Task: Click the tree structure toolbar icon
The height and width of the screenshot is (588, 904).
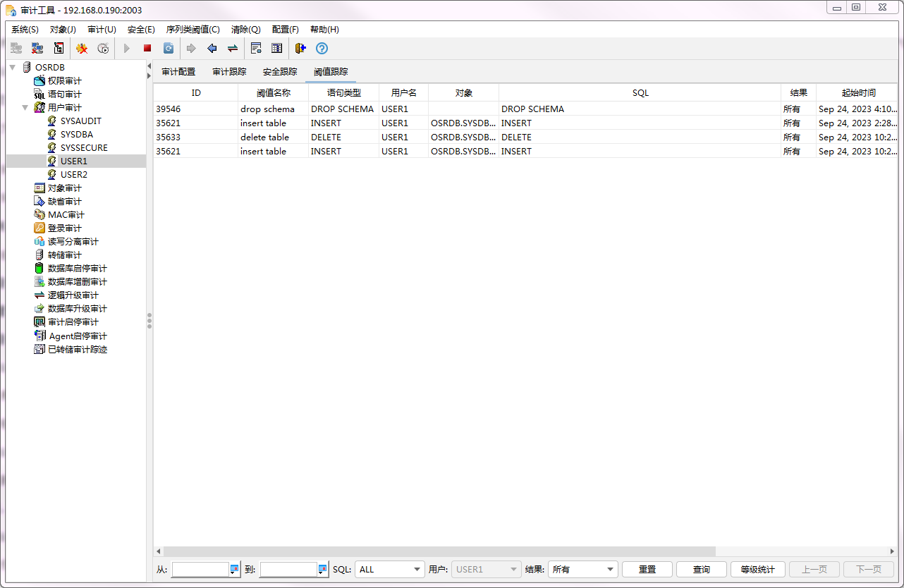Action: pyautogui.click(x=59, y=49)
